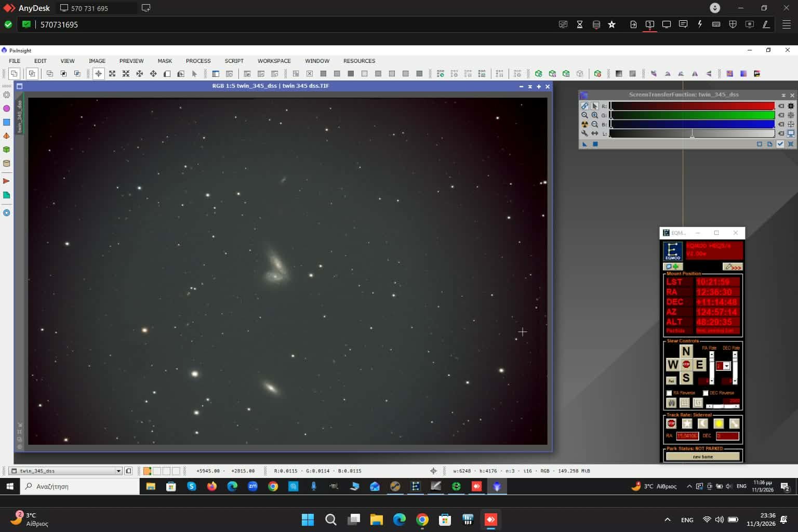Open Firefox from the remote Windows taskbar
The height and width of the screenshot is (532, 798).
coord(212,486)
